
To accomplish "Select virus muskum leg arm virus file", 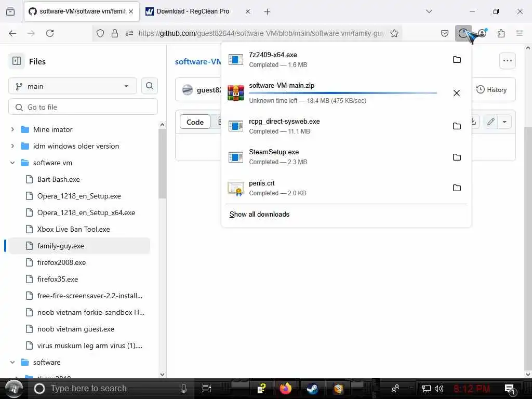I will pyautogui.click(x=89, y=345).
